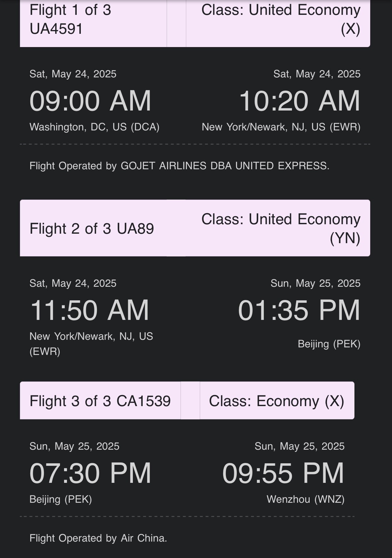Click the Class: Economy (X) label
392x558 pixels.
(x=276, y=401)
